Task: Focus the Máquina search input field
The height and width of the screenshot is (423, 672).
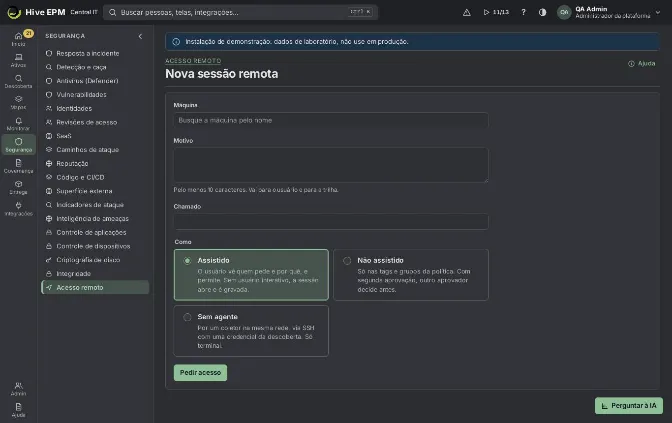Action: [331, 120]
